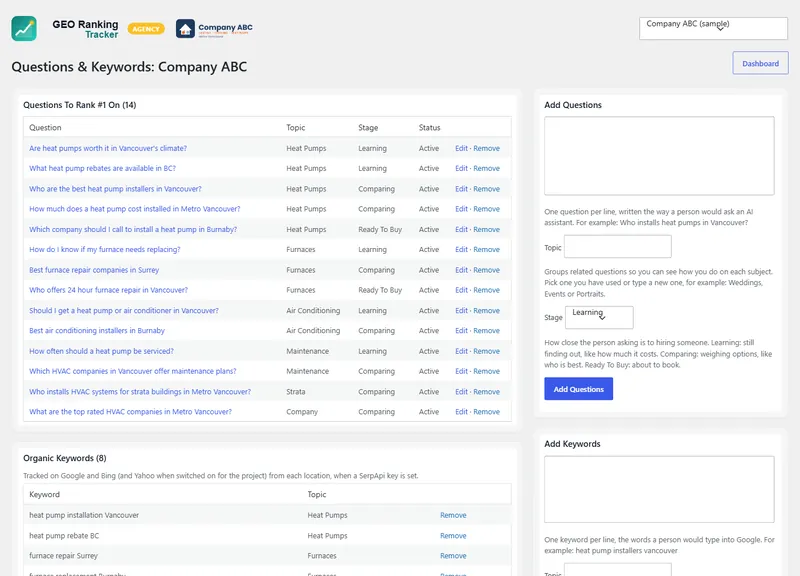
Task: Open 'How often should a heat pump be serviced?'
Action: coord(101,351)
